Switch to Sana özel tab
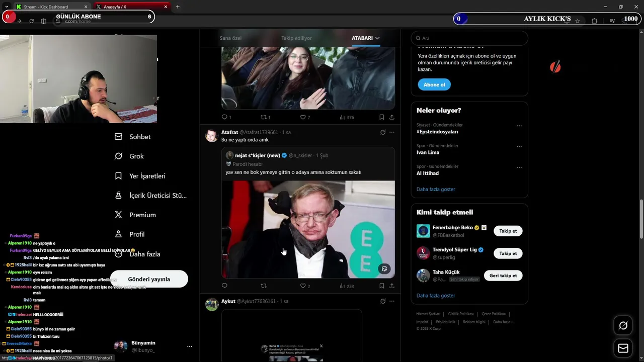The height and width of the screenshot is (362, 644). tap(231, 38)
